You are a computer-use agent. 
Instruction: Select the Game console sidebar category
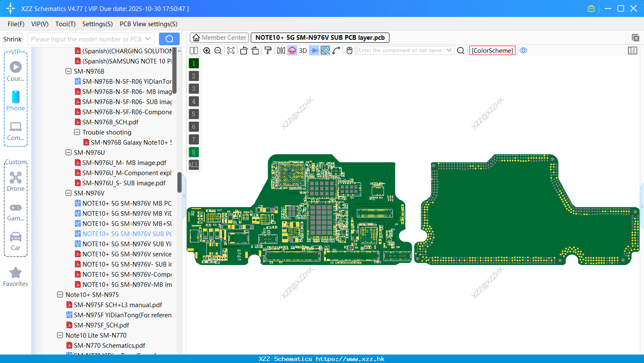tap(16, 212)
